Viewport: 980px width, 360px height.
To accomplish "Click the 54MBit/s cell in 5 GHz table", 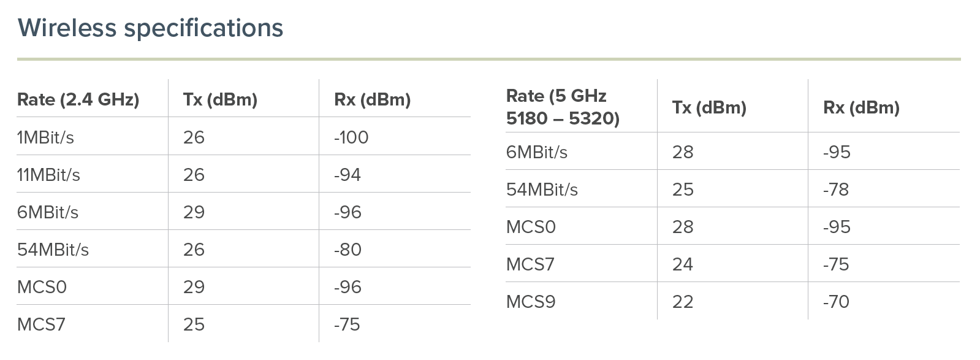I will [x=542, y=190].
